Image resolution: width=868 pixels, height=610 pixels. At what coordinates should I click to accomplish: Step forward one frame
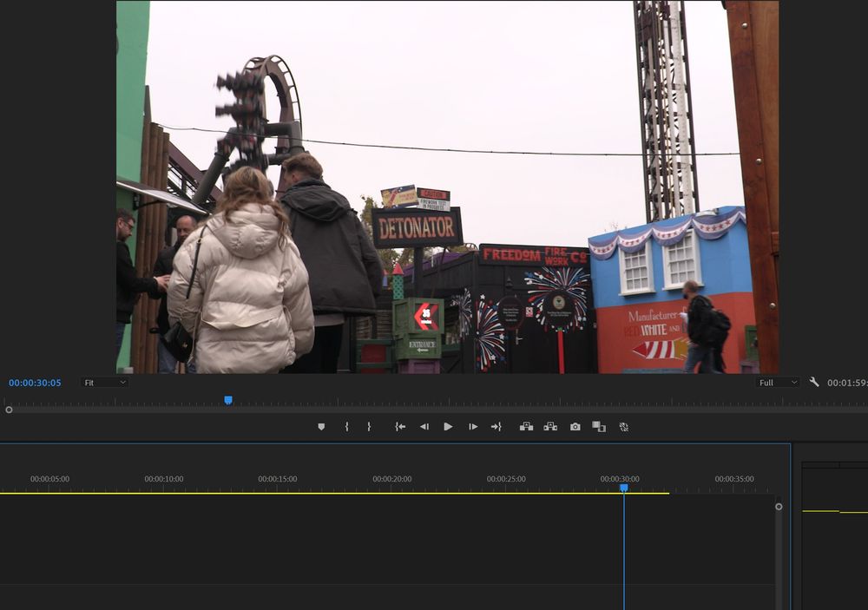pos(471,426)
